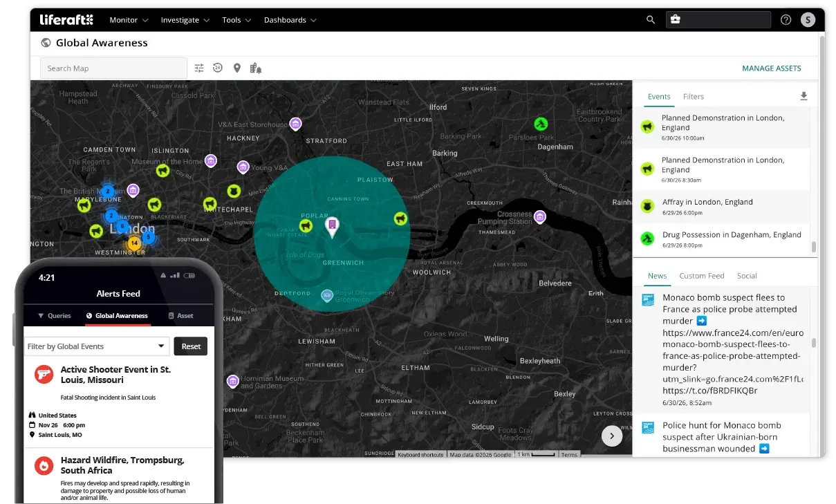Click the news feed scrollbar
Image resolution: width=836 pixels, height=504 pixels.
[814, 343]
